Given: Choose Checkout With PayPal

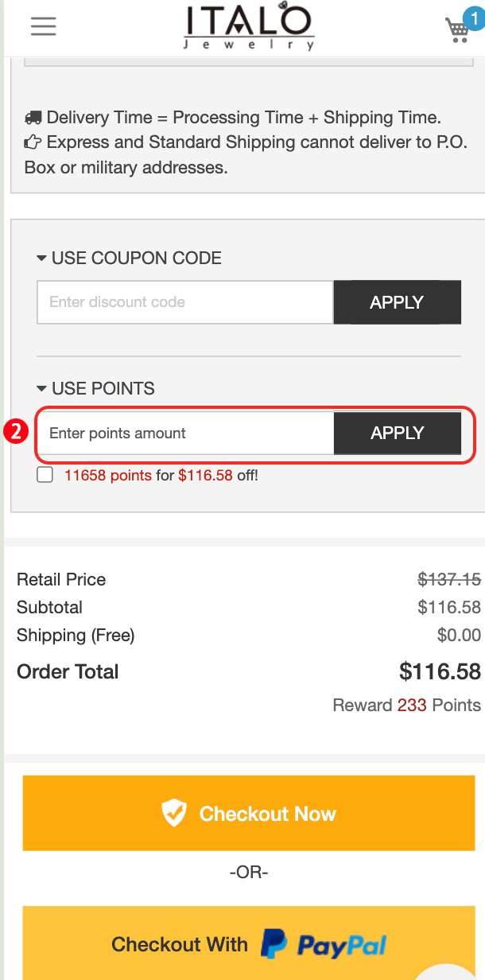Looking at the screenshot, I should point(248,944).
